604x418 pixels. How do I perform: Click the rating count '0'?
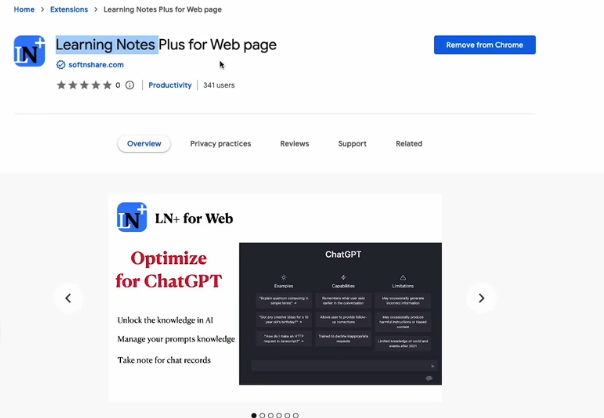pyautogui.click(x=118, y=85)
